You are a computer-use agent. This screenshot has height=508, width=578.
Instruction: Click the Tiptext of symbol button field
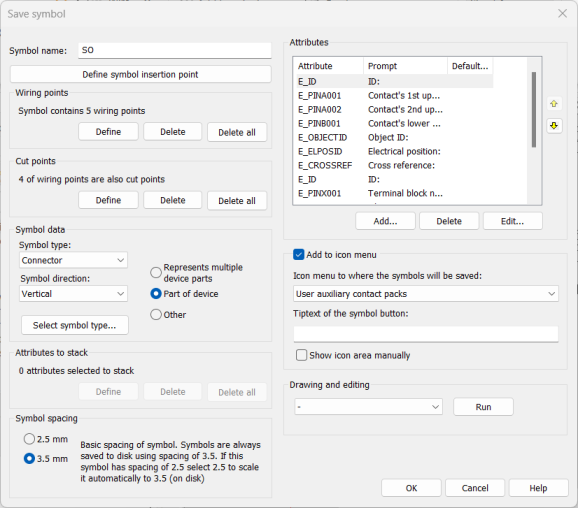tap(426, 334)
